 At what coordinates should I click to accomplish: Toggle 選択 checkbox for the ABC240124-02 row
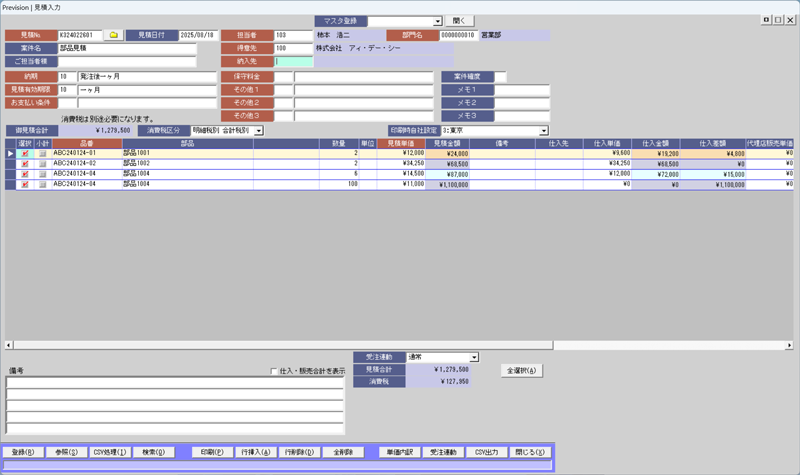click(25, 163)
